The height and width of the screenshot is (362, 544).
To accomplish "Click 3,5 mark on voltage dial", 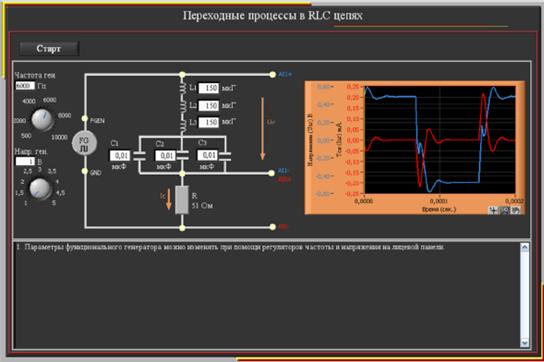I will coord(52,171).
